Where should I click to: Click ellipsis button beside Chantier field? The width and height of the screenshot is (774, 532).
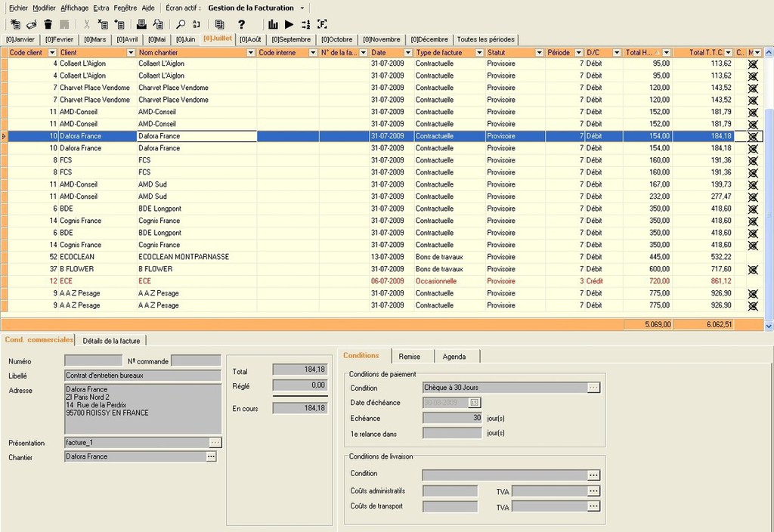[x=211, y=456]
